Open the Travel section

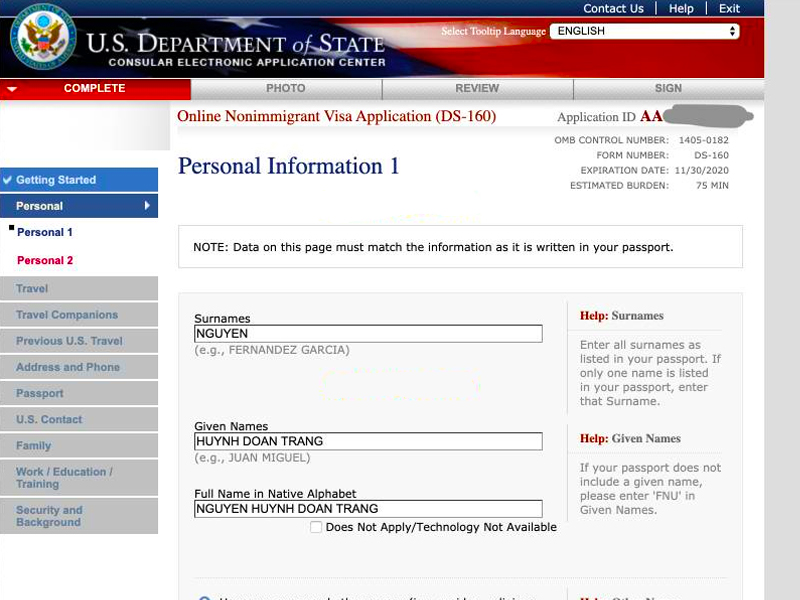[x=79, y=288]
